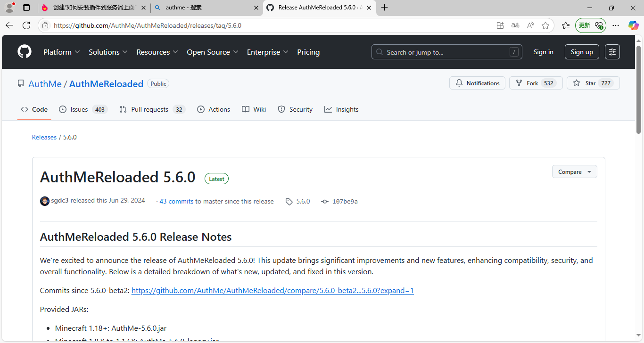This screenshot has height=343, width=644.
Task: Expand the Enterprise dropdown
Action: (x=268, y=52)
